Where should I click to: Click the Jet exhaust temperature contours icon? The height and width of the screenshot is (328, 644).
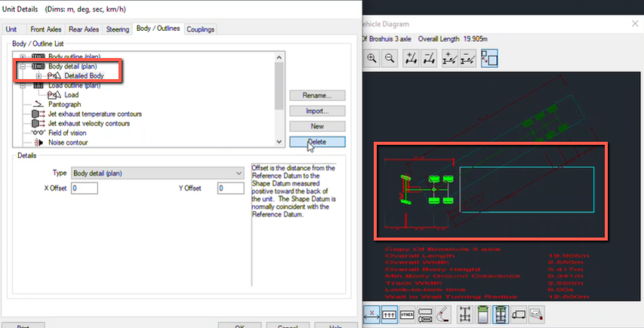point(39,114)
